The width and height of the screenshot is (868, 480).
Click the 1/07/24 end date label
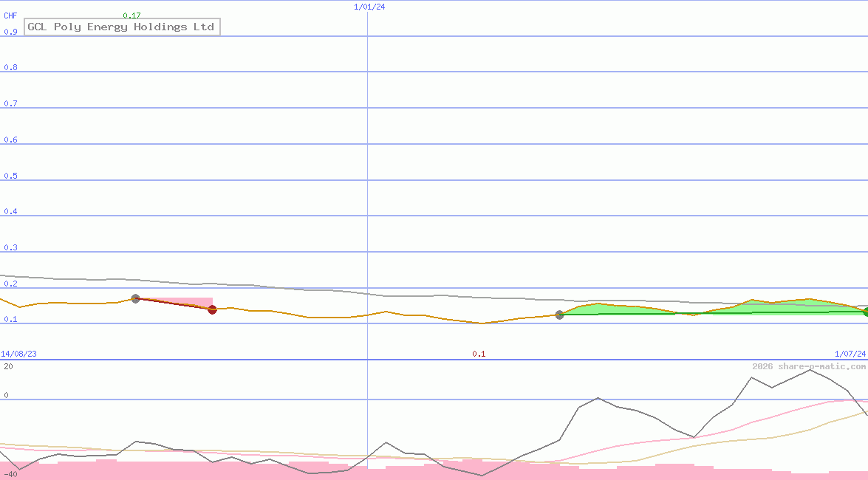coord(850,354)
